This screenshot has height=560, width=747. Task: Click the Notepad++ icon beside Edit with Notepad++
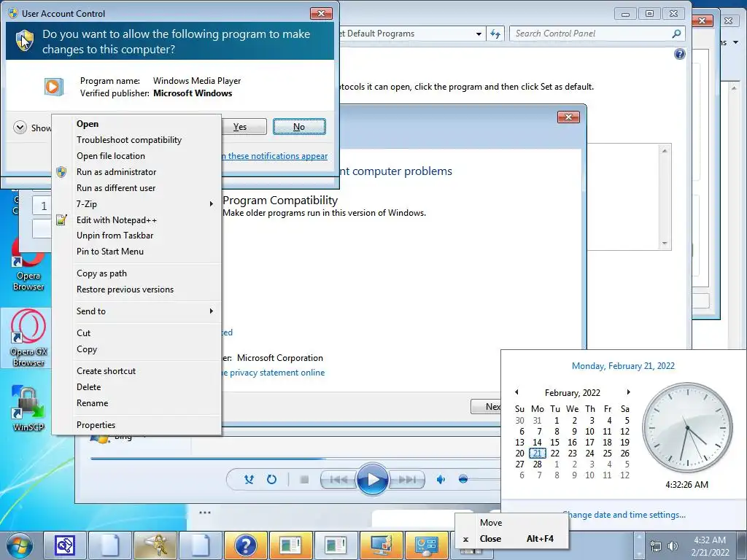[x=61, y=220]
